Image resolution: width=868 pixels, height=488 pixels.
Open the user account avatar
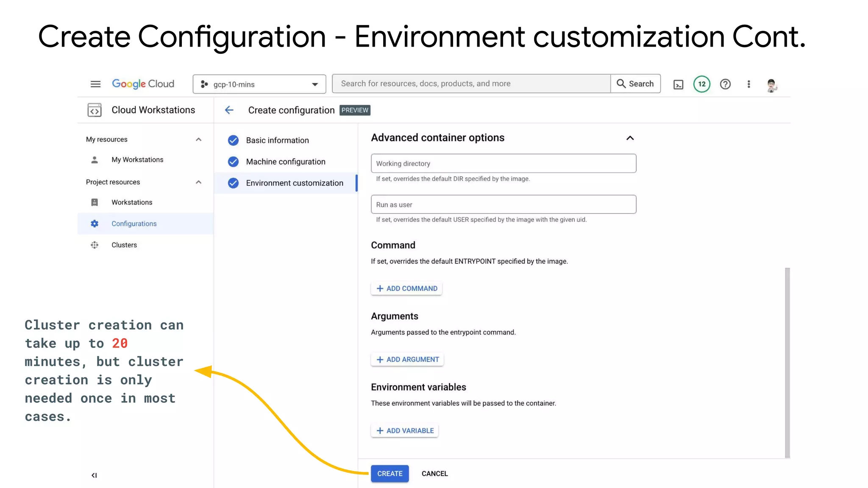[x=771, y=85]
